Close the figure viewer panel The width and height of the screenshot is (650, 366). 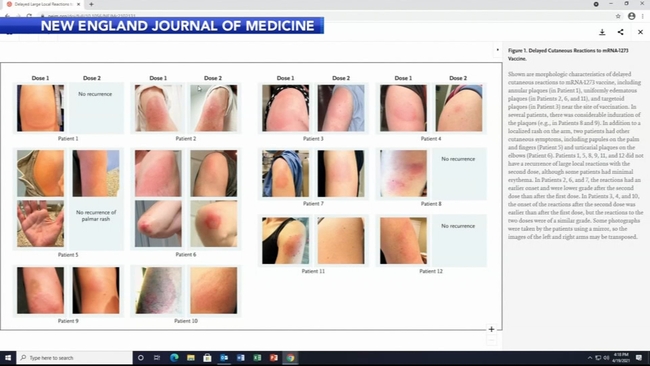[640, 32]
